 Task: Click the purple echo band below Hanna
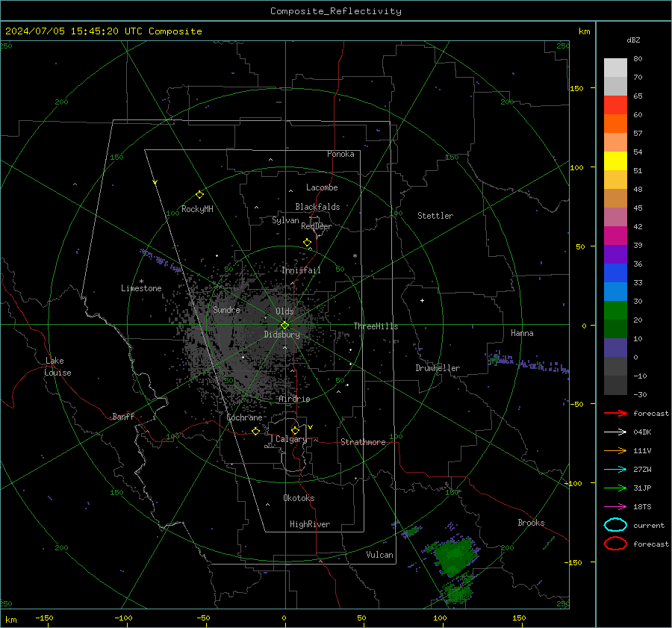click(x=527, y=362)
